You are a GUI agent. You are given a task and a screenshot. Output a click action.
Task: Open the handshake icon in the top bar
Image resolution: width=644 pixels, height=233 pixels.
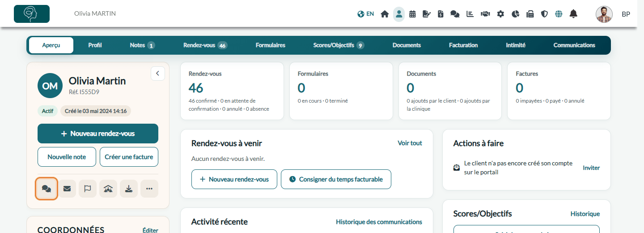(x=485, y=14)
